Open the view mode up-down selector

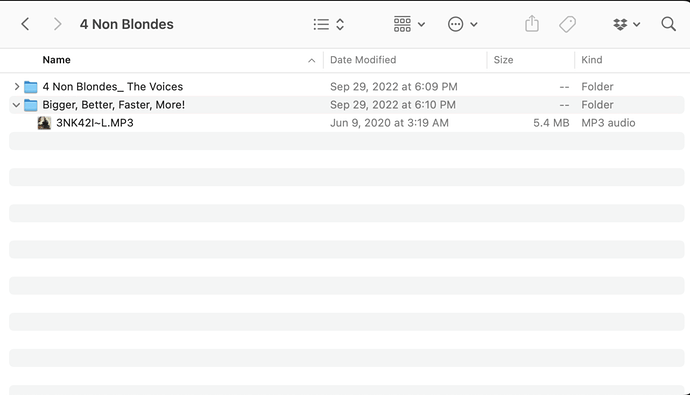pos(340,24)
